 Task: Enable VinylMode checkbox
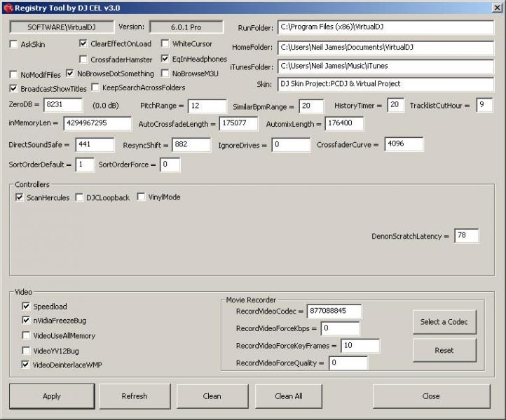(x=141, y=197)
